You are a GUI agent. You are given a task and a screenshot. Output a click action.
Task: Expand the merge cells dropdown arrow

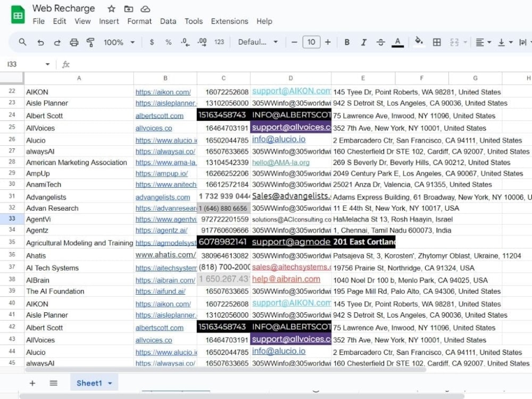pyautogui.click(x=465, y=42)
